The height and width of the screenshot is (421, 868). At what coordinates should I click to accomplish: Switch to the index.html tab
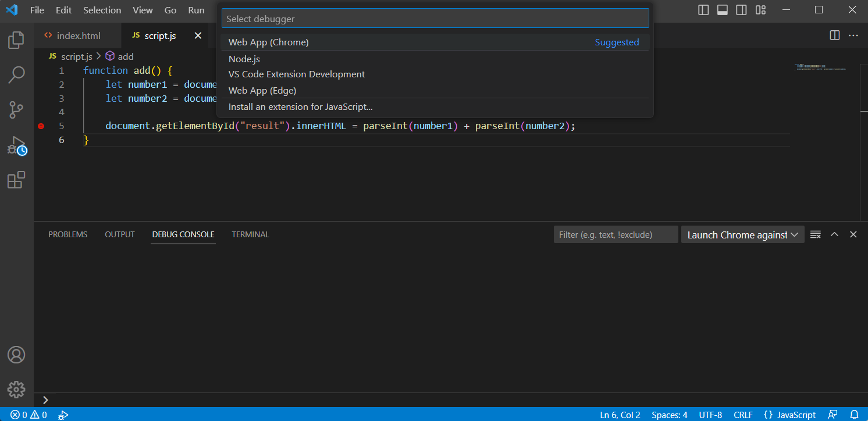pos(78,35)
